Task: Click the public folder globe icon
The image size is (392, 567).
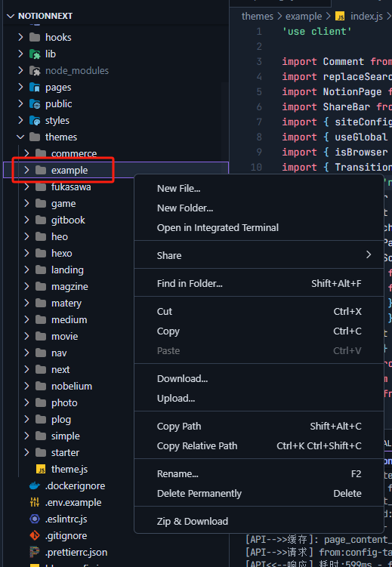Action: coord(35,103)
